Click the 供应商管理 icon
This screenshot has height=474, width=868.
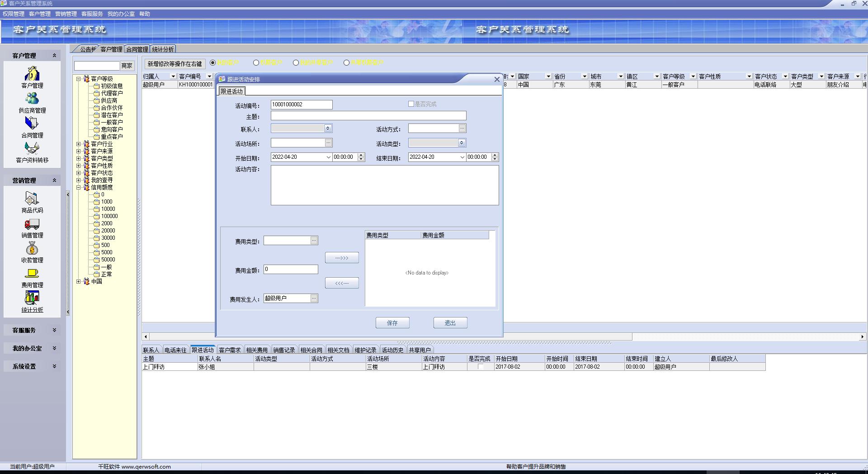[x=32, y=99]
